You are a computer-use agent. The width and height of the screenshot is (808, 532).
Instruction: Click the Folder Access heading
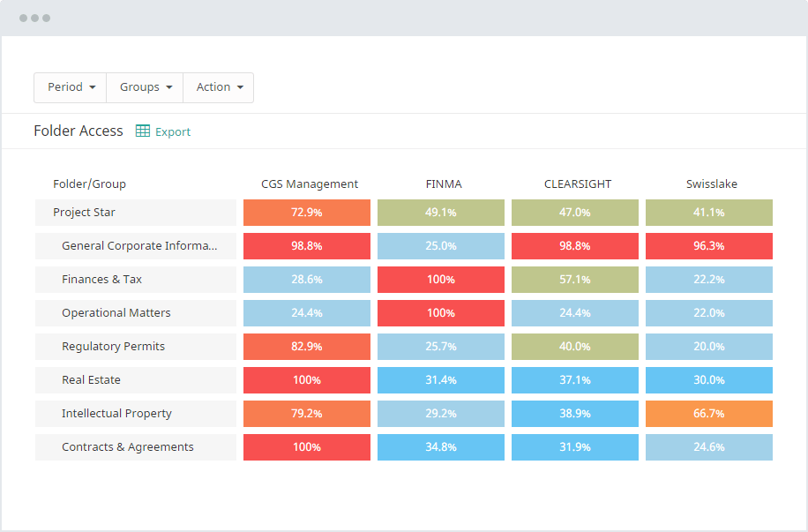click(x=79, y=131)
